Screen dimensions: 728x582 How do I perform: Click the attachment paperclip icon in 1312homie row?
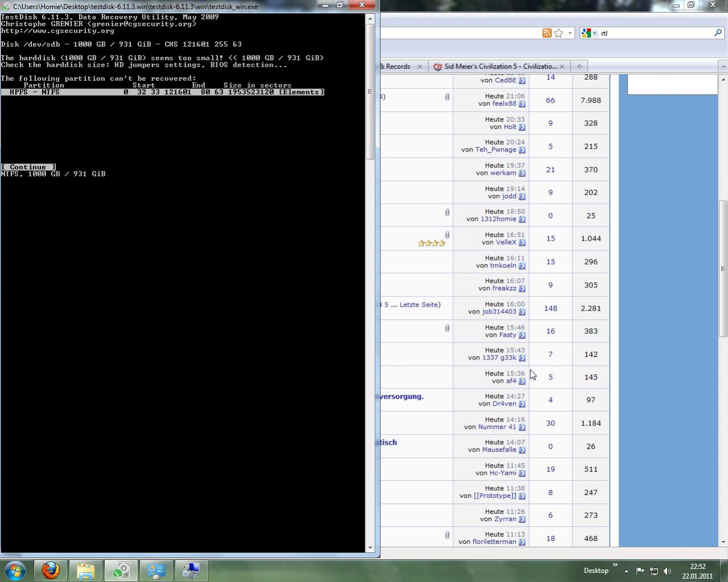point(447,212)
